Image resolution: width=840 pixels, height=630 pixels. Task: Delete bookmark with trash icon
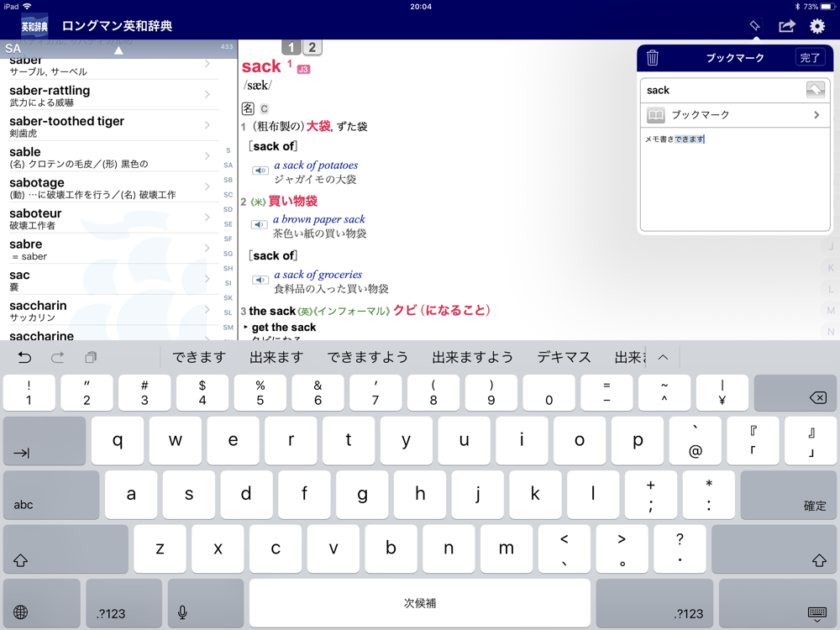(652, 57)
